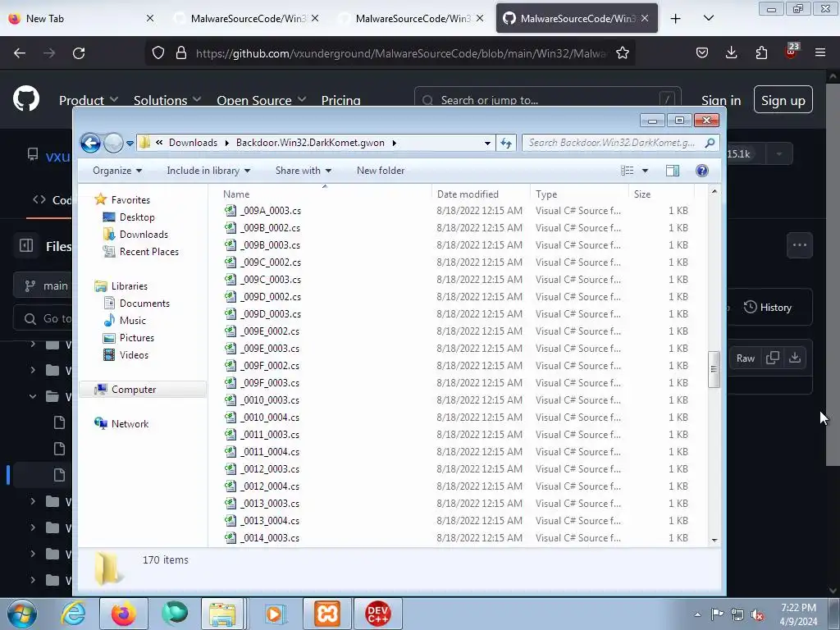The image size is (840, 630).
Task: Select Desktop in the navigation pane
Action: pos(137,217)
